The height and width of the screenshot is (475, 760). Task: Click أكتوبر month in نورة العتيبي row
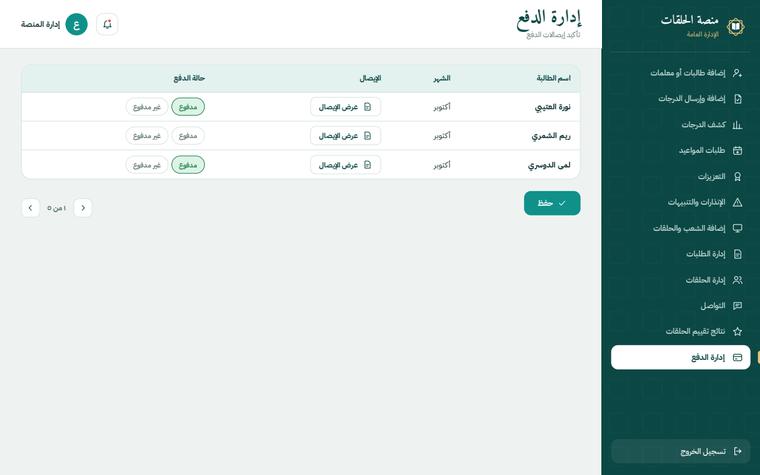pos(442,107)
